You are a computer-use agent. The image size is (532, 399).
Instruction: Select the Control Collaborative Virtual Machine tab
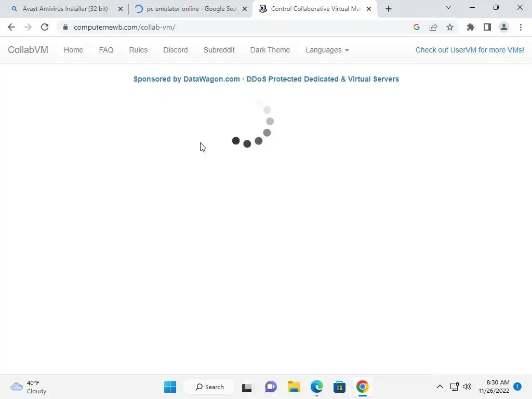315,9
